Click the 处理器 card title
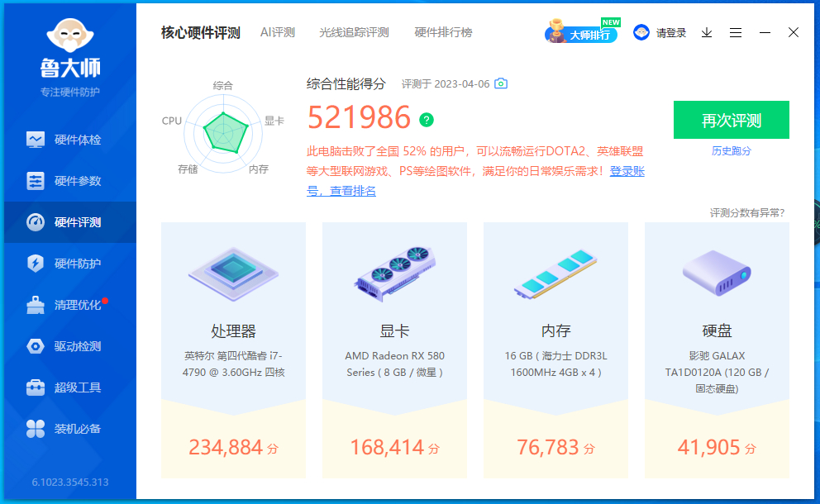Viewport: 820px width, 504px height. point(233,331)
